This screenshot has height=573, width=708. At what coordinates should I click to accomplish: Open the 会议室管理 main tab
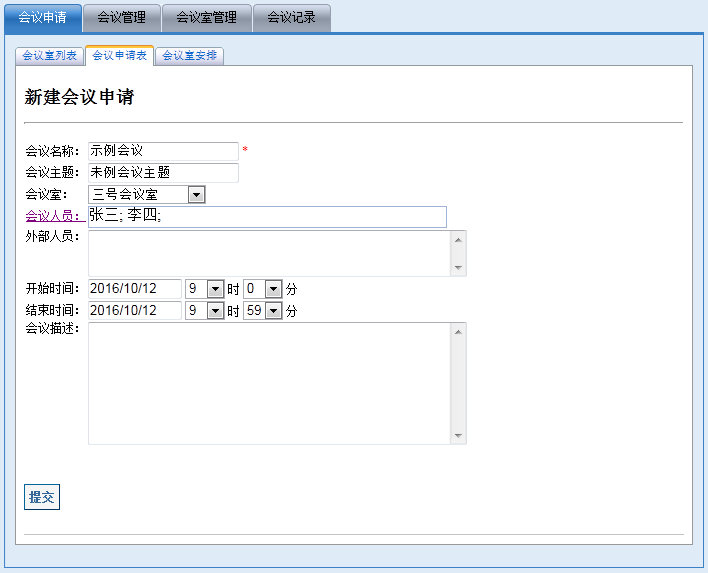click(206, 18)
